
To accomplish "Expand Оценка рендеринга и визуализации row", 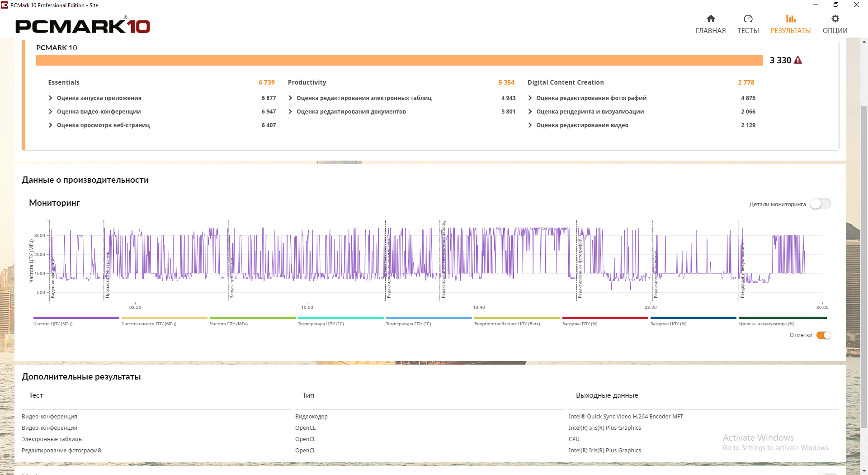I will pos(530,112).
